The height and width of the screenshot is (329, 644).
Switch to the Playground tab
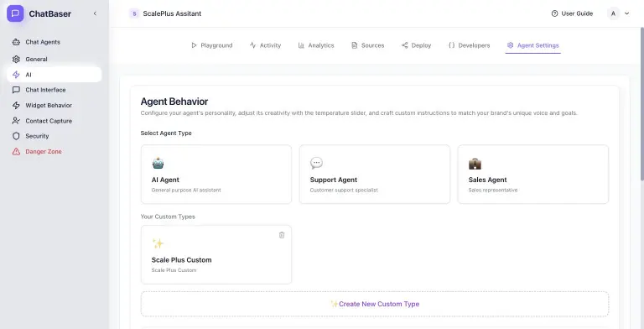pyautogui.click(x=212, y=45)
